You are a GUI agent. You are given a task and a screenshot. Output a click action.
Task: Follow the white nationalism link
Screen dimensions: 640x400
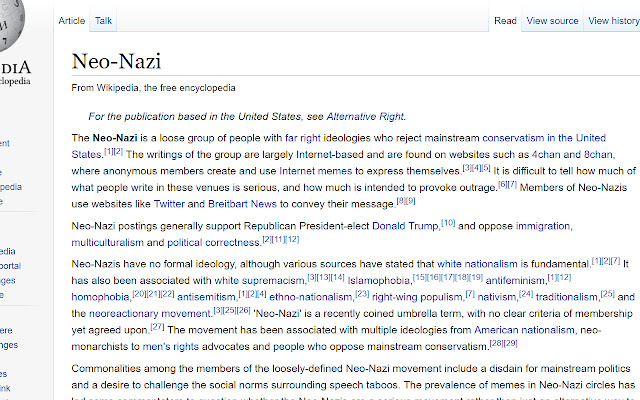tap(477, 264)
